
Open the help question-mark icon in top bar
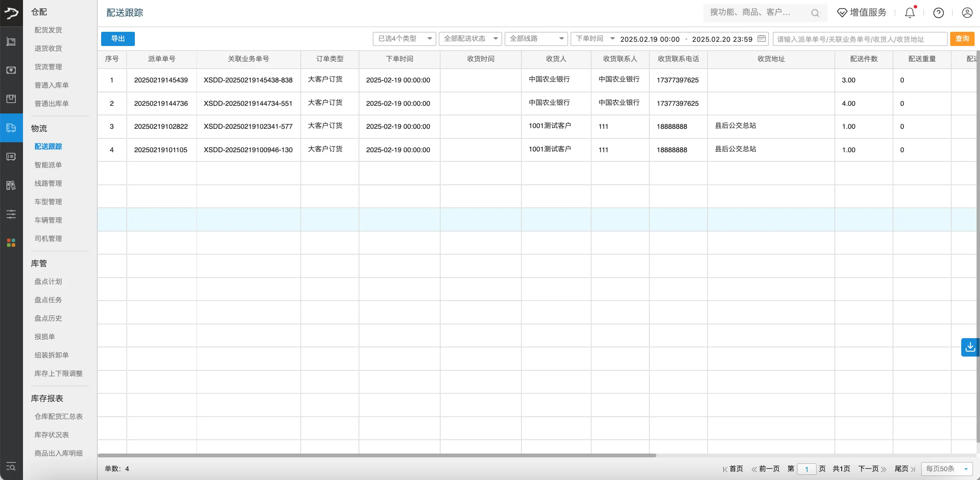click(x=938, y=12)
